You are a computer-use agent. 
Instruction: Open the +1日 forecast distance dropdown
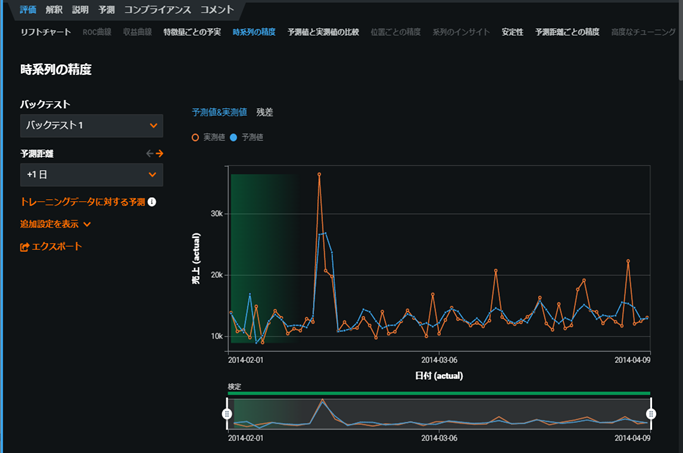point(91,175)
